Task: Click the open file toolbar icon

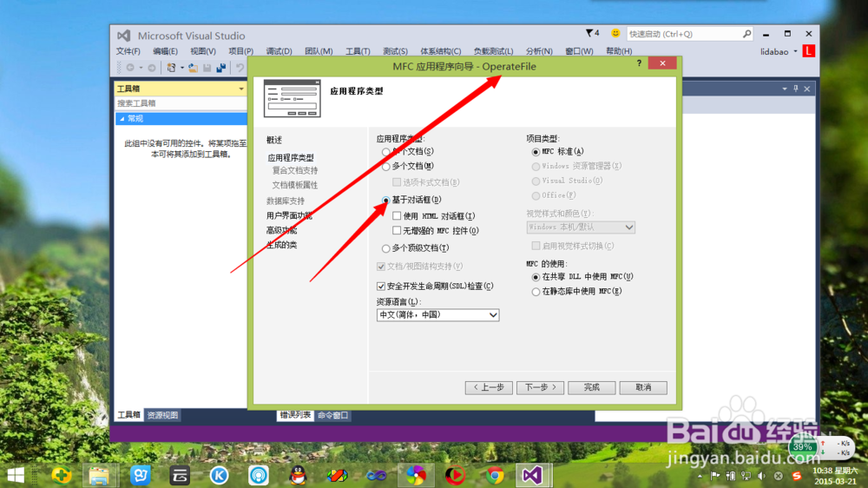Action: pos(193,68)
